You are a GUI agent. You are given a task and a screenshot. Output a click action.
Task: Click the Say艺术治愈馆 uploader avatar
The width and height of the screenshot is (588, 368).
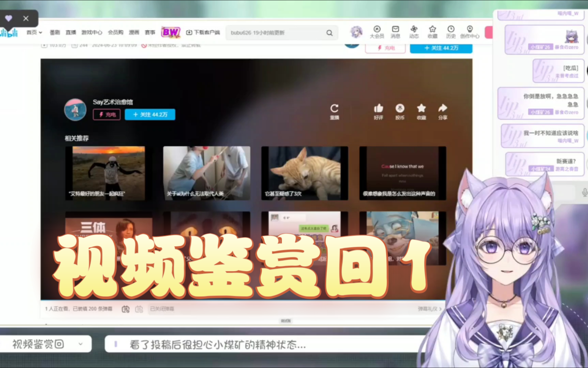click(x=75, y=110)
